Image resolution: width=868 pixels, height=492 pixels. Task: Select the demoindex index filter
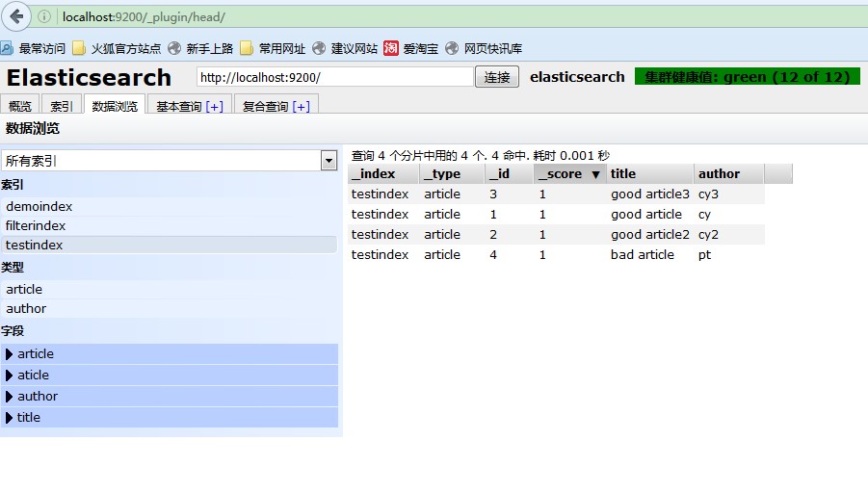pos(169,206)
